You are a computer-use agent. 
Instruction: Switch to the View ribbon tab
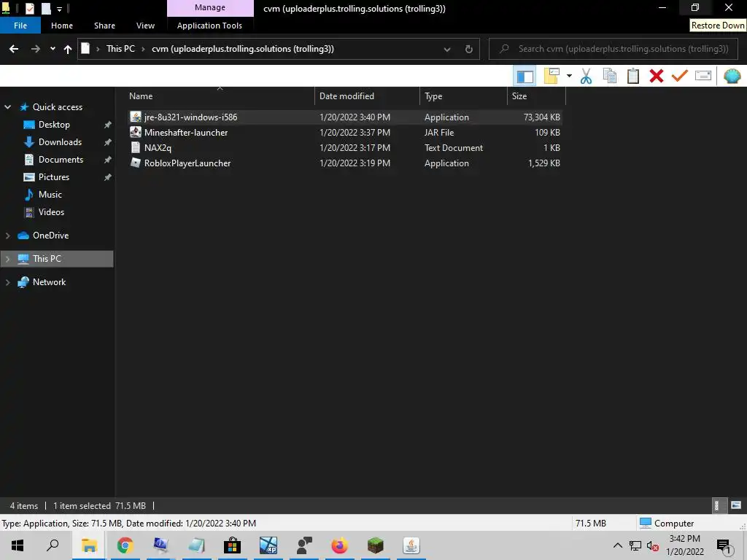click(x=145, y=26)
